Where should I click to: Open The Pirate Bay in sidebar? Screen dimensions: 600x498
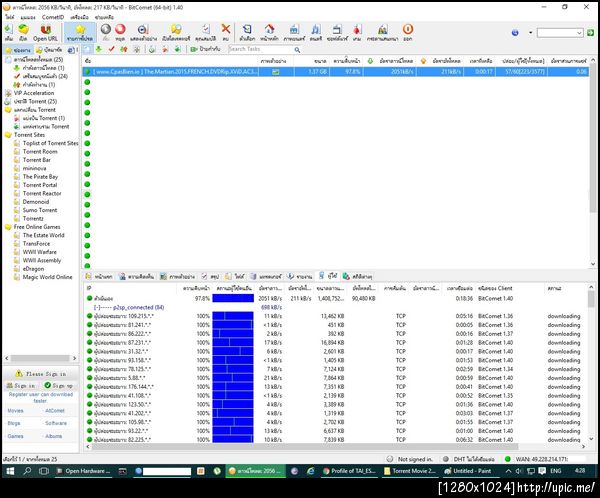[41, 176]
